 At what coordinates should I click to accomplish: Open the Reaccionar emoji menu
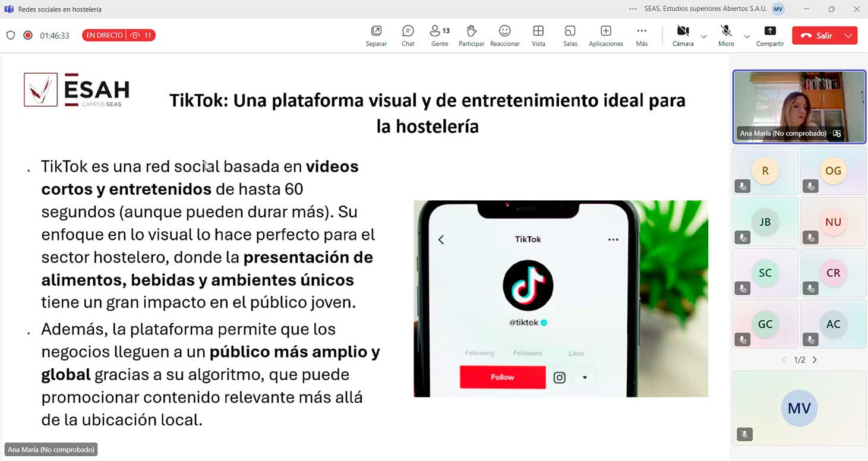pos(504,36)
